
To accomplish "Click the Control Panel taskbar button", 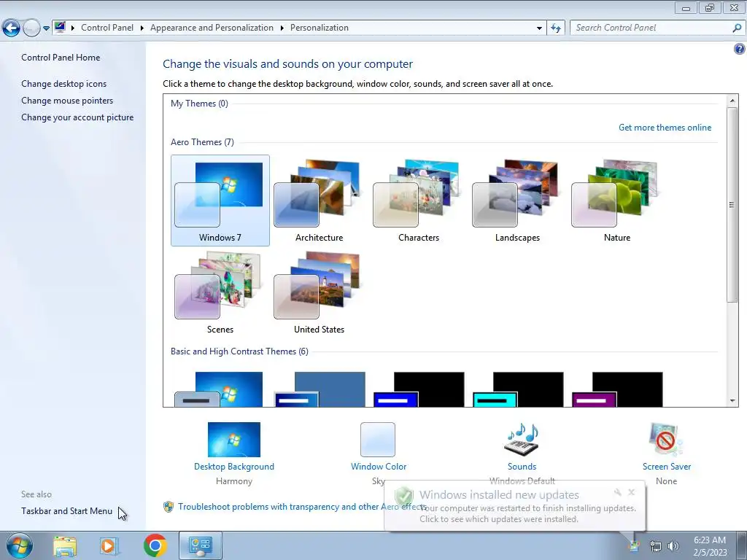I will click(201, 545).
